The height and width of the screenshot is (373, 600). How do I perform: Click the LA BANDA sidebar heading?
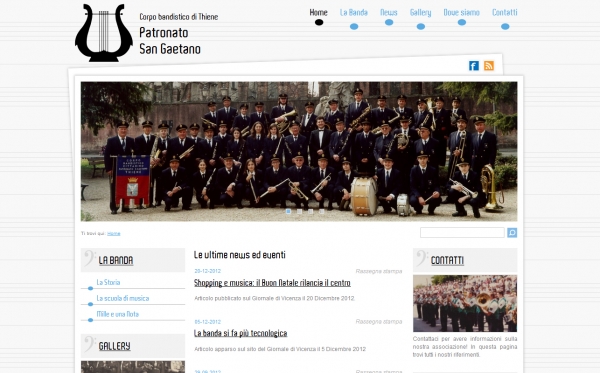[x=116, y=261]
